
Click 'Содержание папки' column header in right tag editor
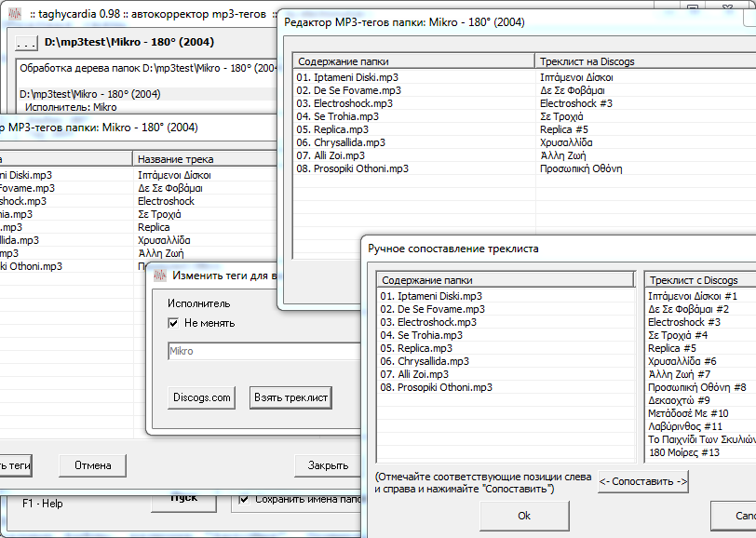414,61
